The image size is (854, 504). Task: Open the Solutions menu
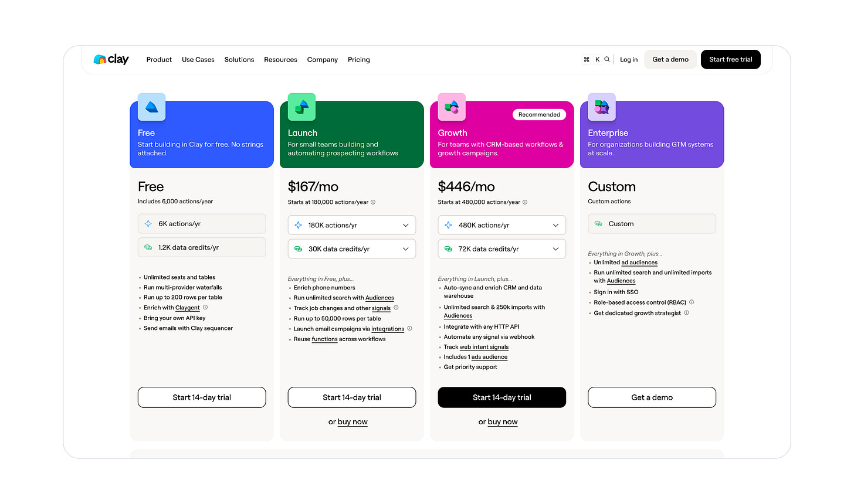pos(239,60)
